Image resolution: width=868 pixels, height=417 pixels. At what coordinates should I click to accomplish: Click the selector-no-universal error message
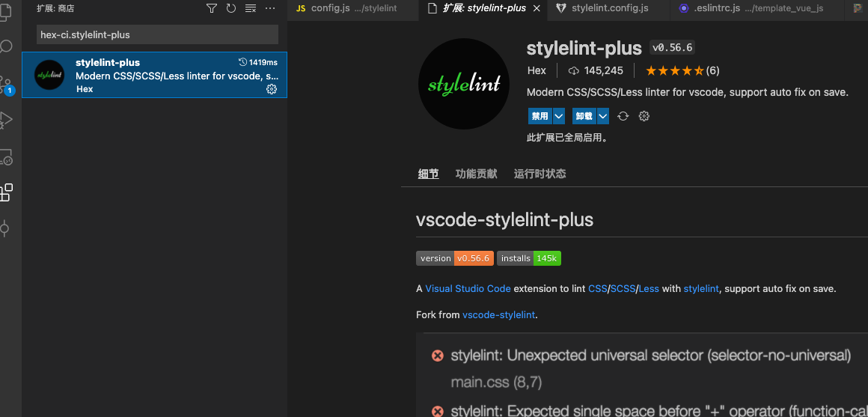pos(651,356)
